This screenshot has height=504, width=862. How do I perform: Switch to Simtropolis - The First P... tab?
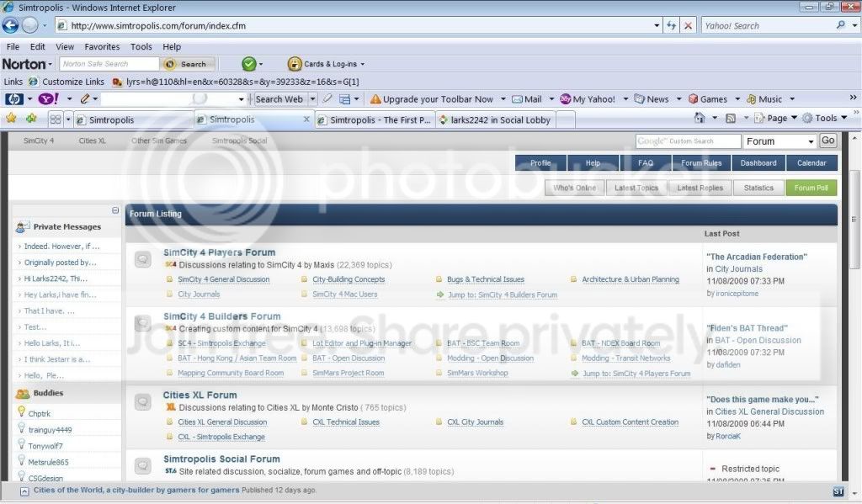[x=375, y=119]
